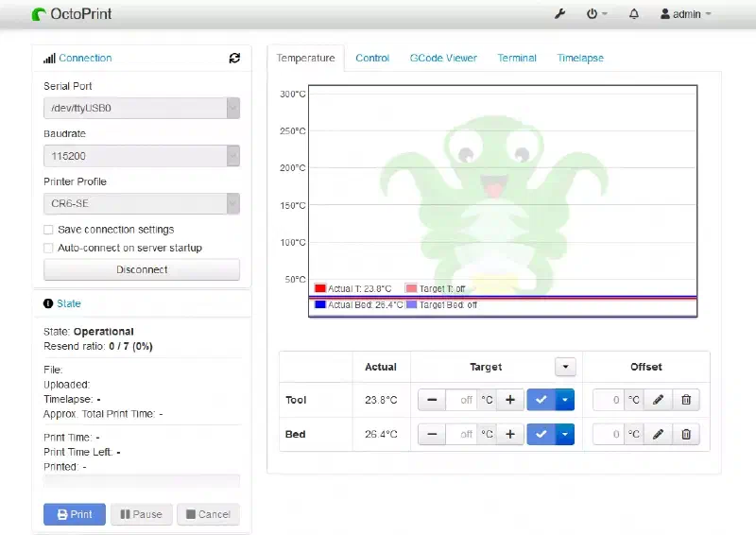Click the Tool target temperature field
Viewport: 756px width, 535px height.
coord(461,400)
